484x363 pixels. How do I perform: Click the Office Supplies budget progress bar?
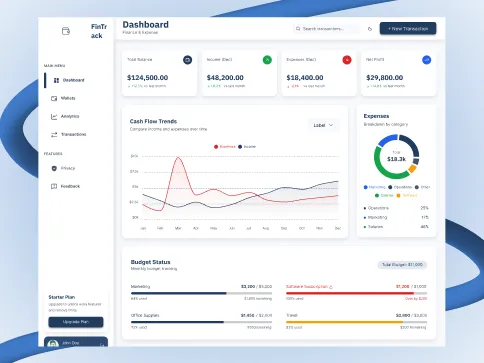201,322
